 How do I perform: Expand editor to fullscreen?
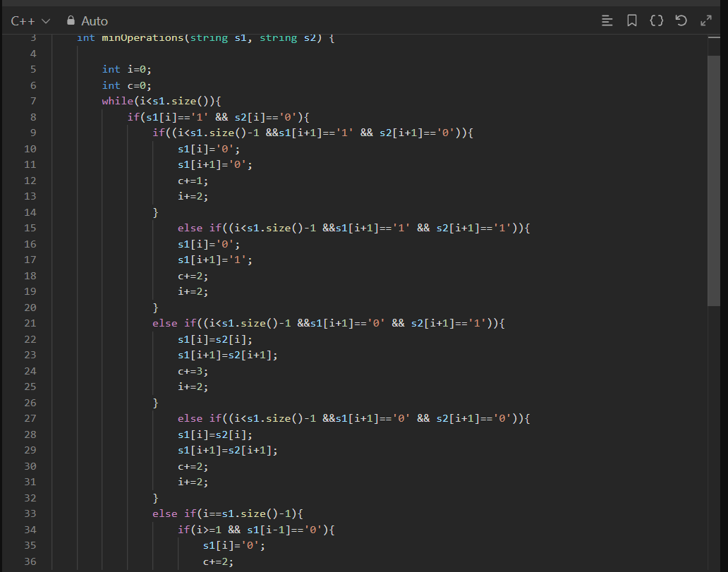tap(705, 20)
